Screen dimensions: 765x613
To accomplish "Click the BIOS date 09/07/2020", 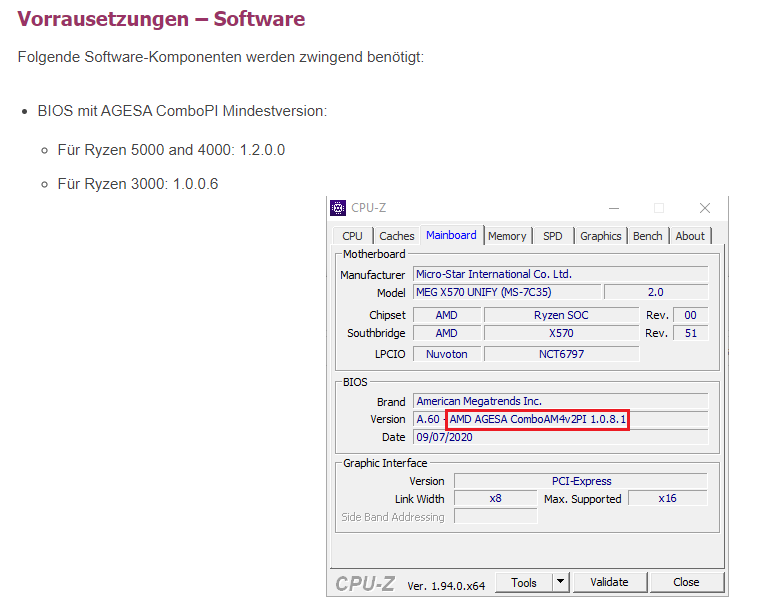I will [561, 437].
